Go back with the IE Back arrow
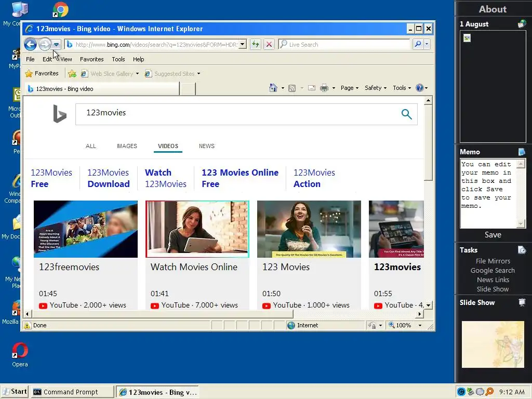 pos(30,44)
